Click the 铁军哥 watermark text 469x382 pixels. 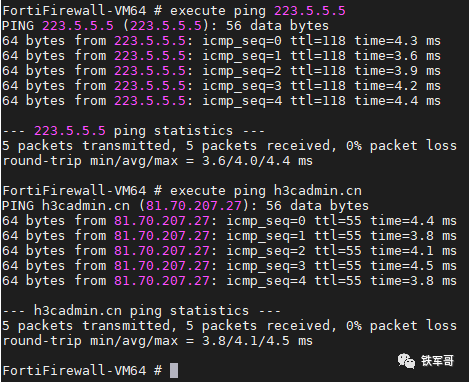coord(437,361)
